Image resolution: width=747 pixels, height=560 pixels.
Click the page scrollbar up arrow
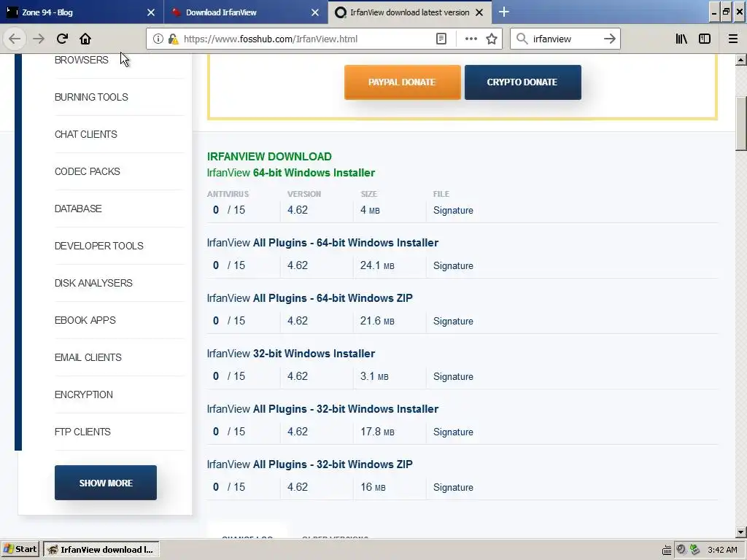tap(740, 60)
